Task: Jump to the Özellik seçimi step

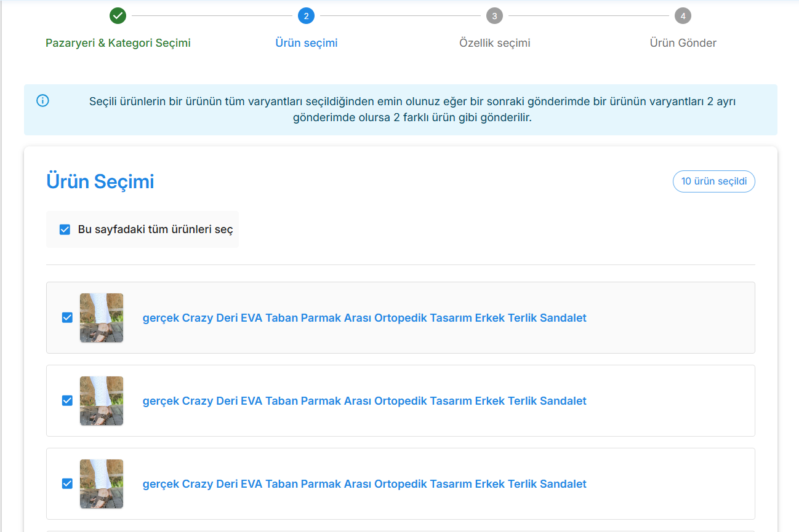Action: [494, 43]
